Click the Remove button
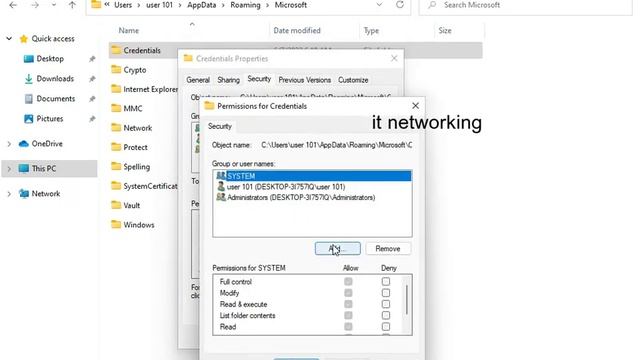This screenshot has width=640, height=360. [388, 249]
